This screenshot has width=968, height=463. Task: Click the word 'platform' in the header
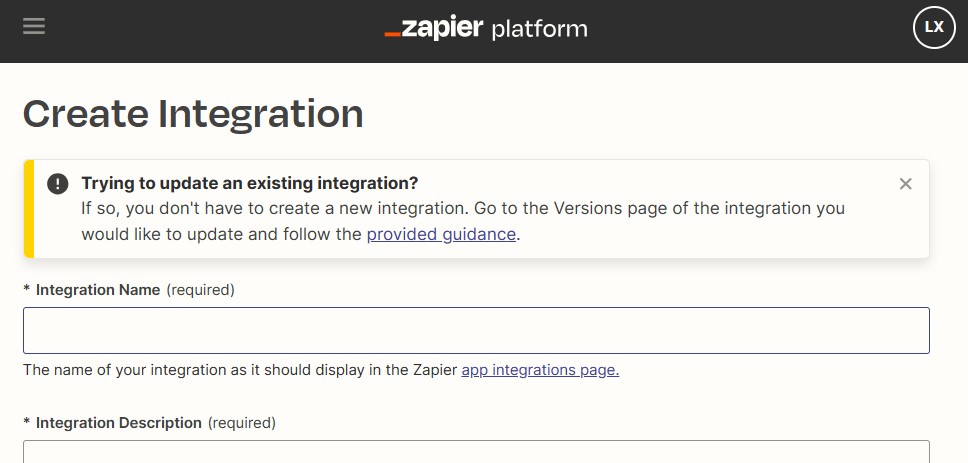point(539,28)
